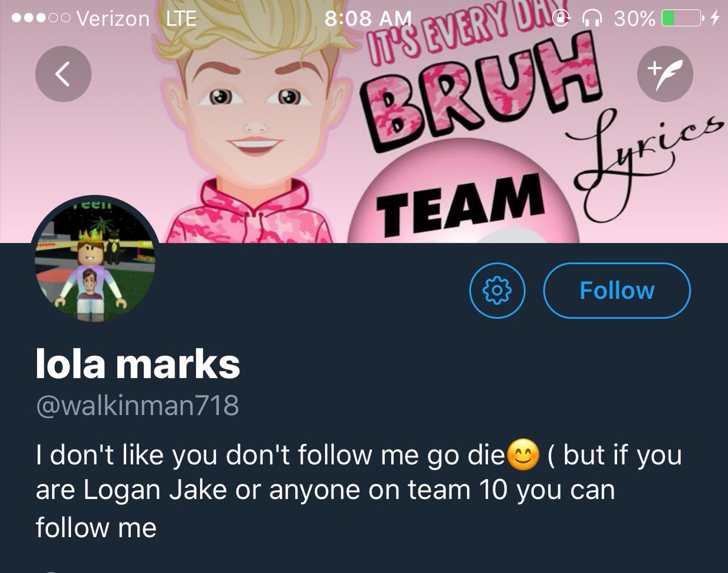728x573 pixels.
Task: Compose a new tweet with the quill icon
Action: click(x=665, y=73)
